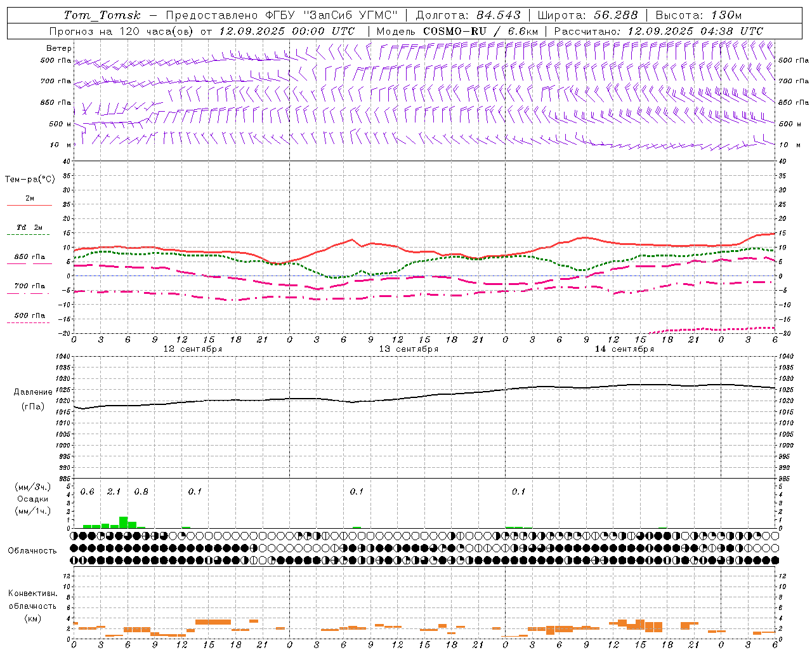Select the 'Долгота: 84.543' header value
This screenshot has width=812, height=650.
468,15
